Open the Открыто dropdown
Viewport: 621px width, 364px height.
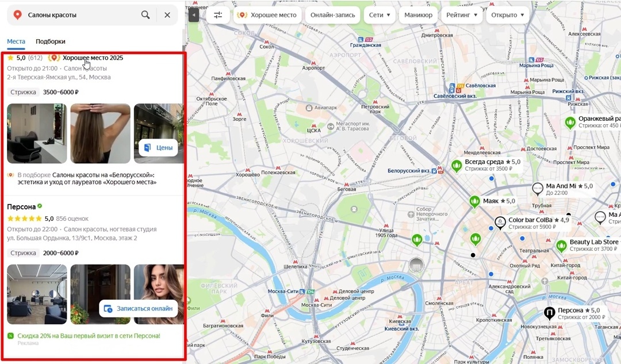507,15
